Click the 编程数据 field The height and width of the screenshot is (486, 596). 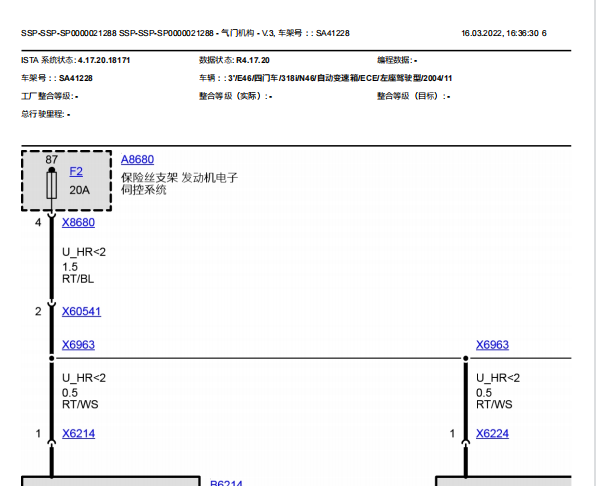click(397, 60)
